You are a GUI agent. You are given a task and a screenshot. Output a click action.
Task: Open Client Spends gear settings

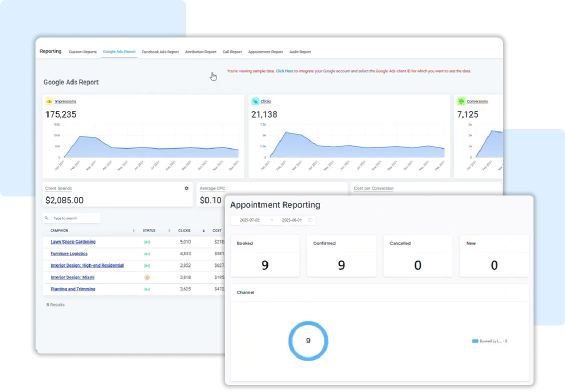pyautogui.click(x=186, y=188)
